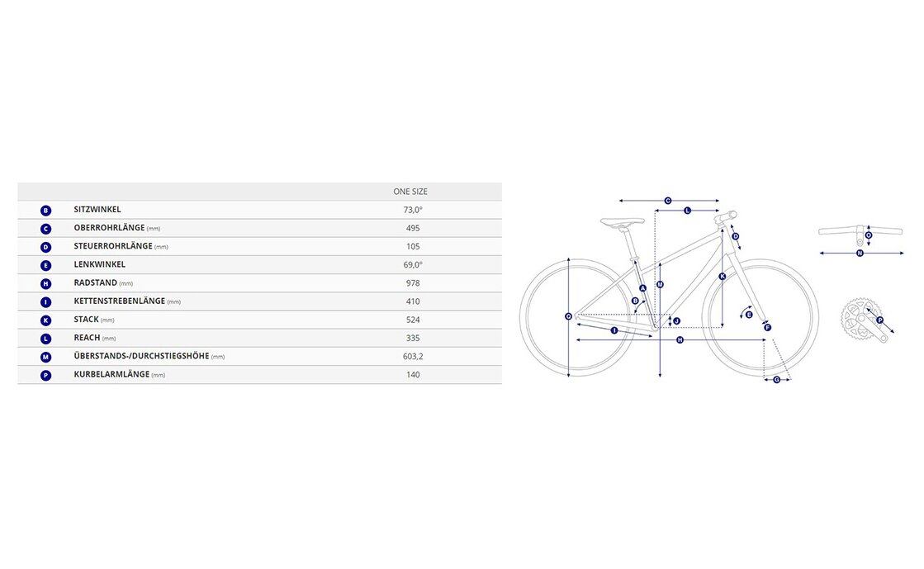This screenshot has width=924, height=569.
Task: Click the 603,2 standover height value
Action: (413, 357)
